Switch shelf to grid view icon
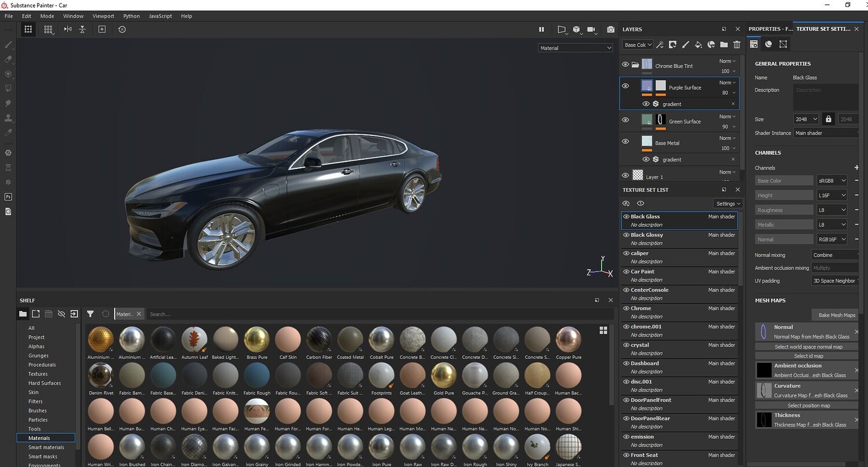This screenshot has width=868, height=467. click(x=604, y=330)
